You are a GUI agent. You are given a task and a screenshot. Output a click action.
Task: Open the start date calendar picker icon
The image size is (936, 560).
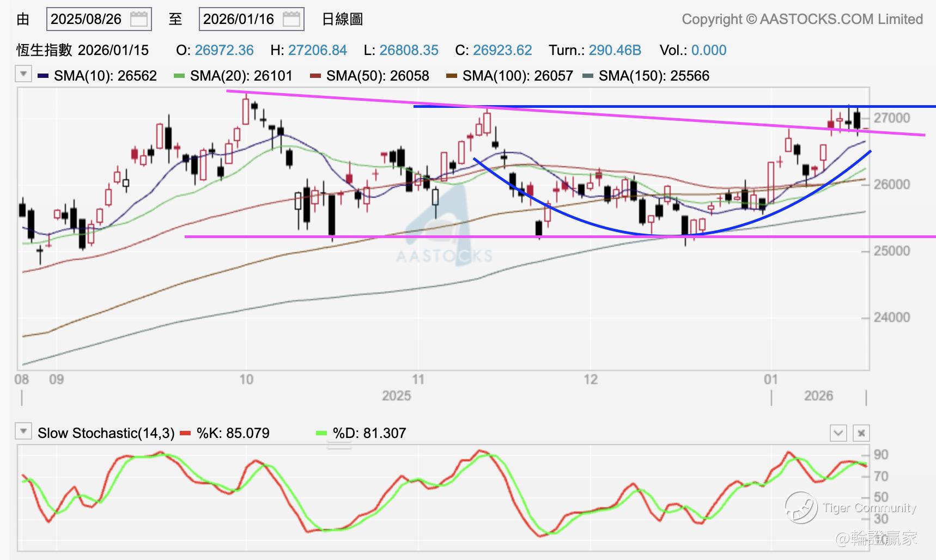point(139,20)
